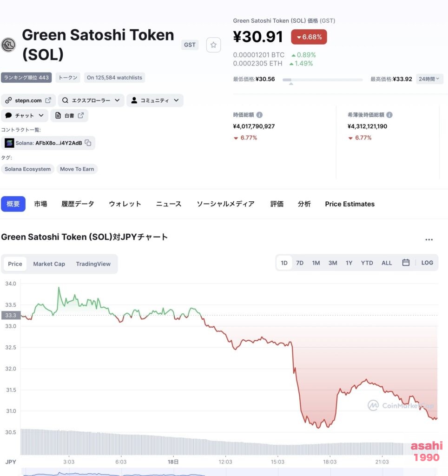Expand the エクスプローラー dropdown
The image size is (448, 476).
(91, 100)
